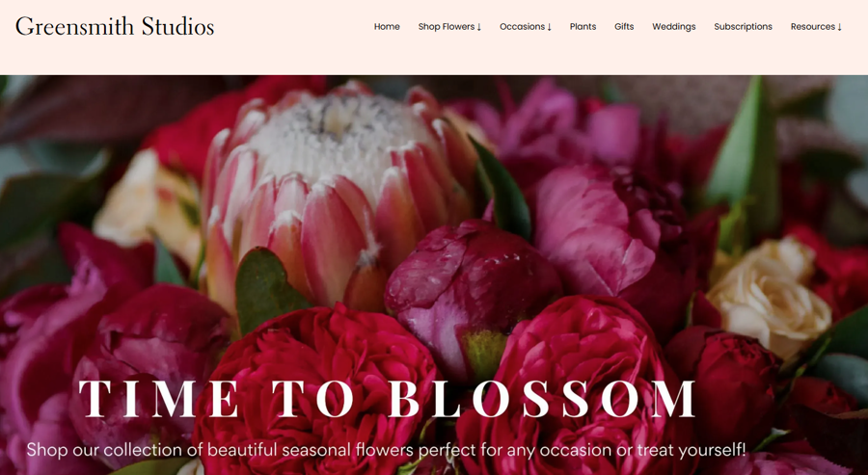Click the Greensmith Studios logo
Screen dimensions: 868x475
[115, 27]
